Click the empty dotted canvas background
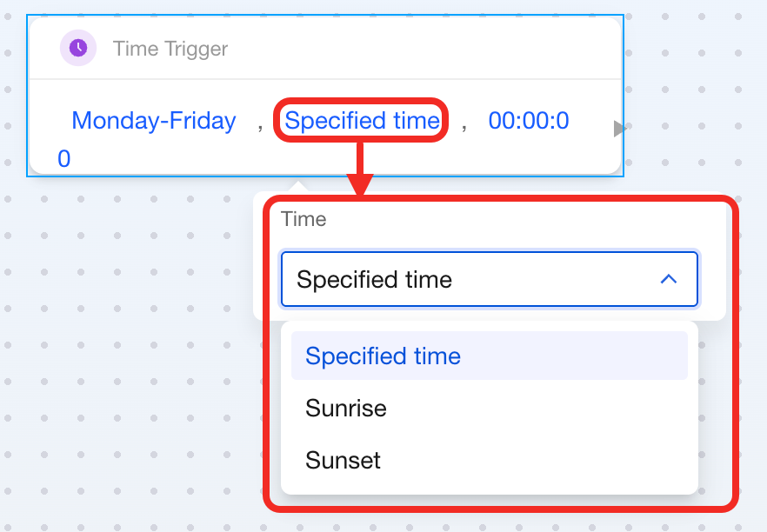767x532 pixels. [x=130, y=348]
